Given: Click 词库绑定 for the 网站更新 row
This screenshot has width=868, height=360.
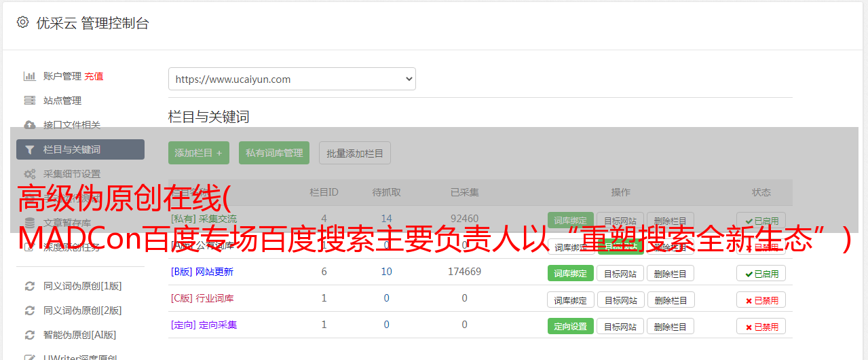Looking at the screenshot, I should [571, 273].
